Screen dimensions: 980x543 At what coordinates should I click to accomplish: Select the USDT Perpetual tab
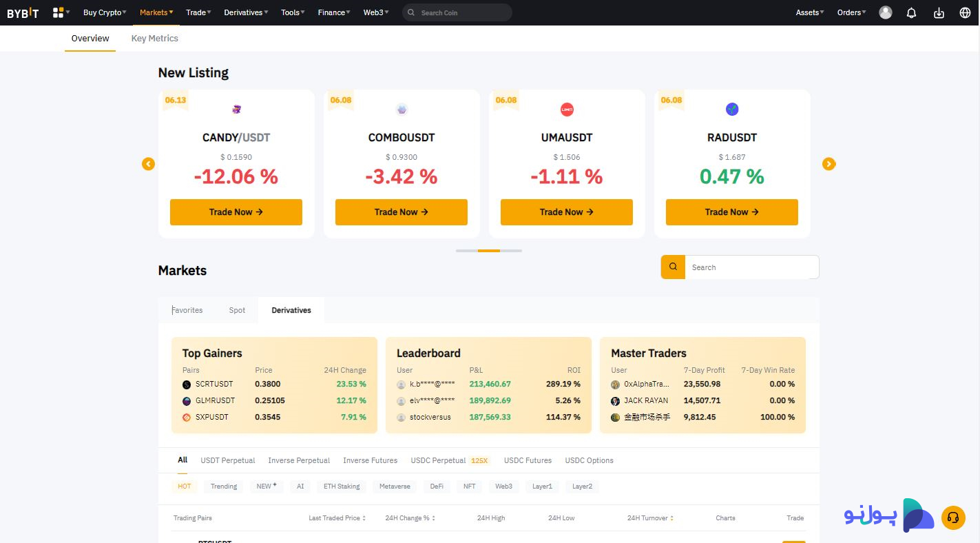click(228, 460)
